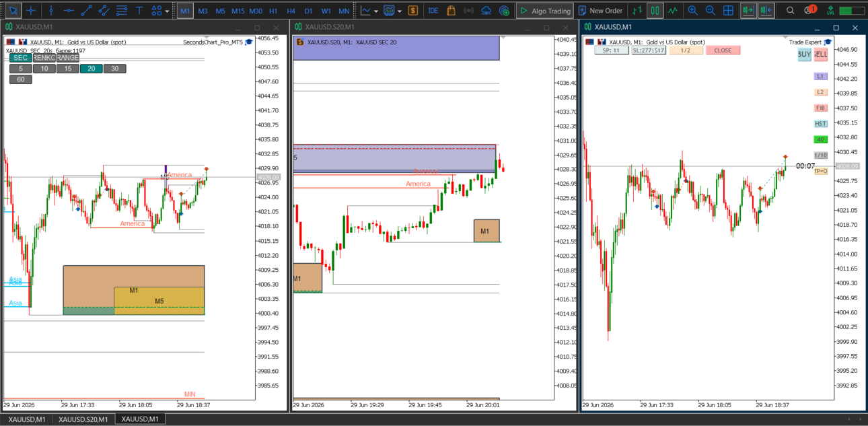Choose 5 seconds interval button
Screen dimensions: 868x426
21,69
